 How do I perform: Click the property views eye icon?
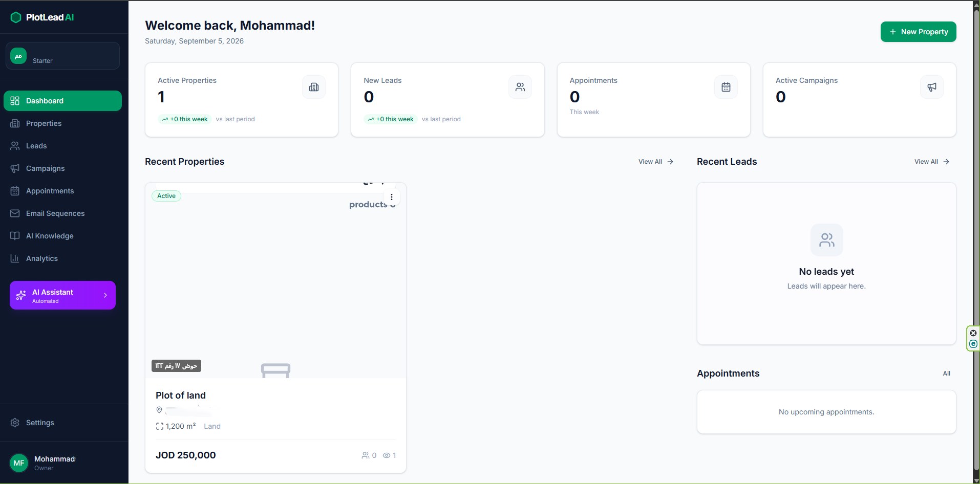click(387, 455)
